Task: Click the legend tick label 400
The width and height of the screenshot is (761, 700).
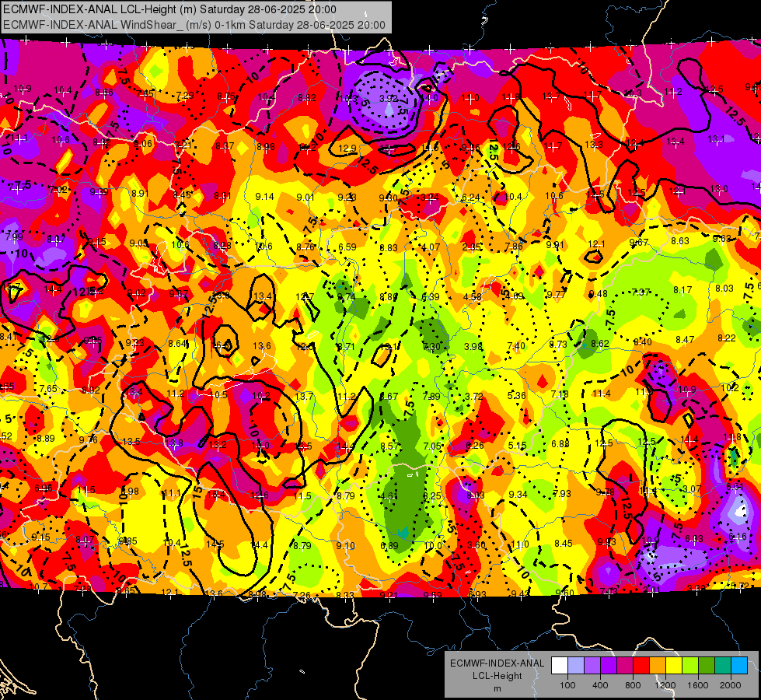Action: [x=600, y=685]
